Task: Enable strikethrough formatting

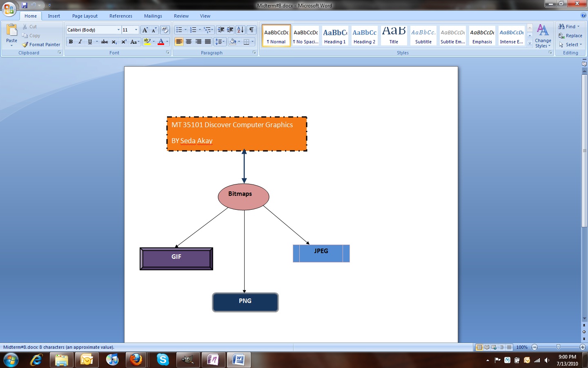Action: tap(105, 42)
